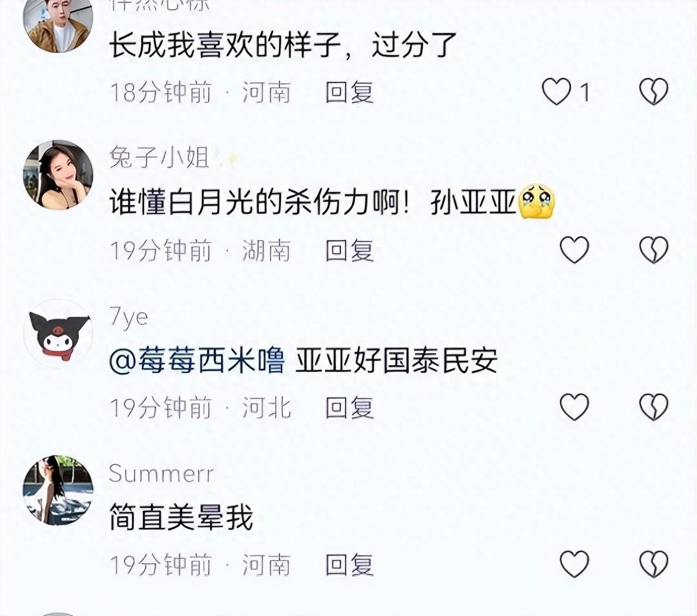View Summerr's avatar picture
Viewport: 697px width, 616px height.
point(58,490)
